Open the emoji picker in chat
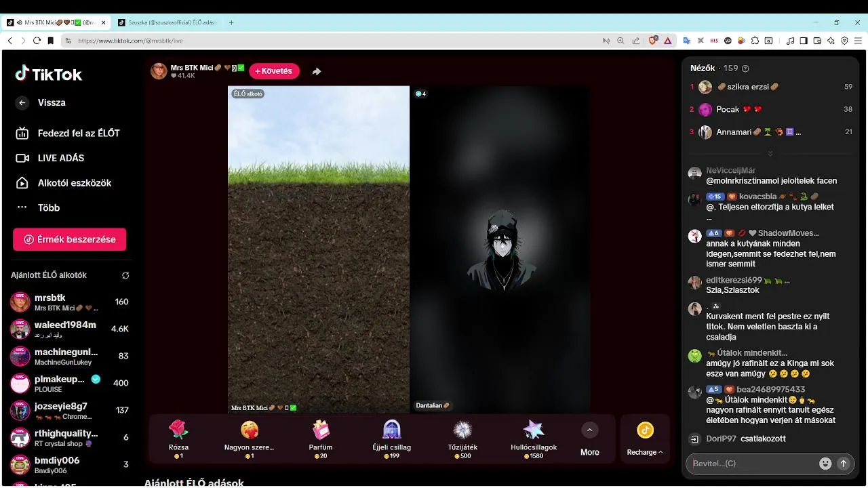This screenshot has height=488, width=868. pyautogui.click(x=825, y=464)
